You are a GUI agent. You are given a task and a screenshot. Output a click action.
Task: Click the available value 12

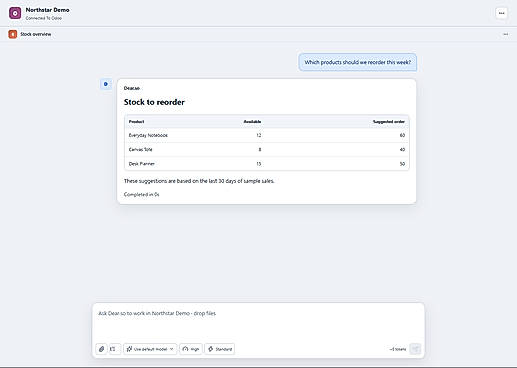click(x=259, y=135)
